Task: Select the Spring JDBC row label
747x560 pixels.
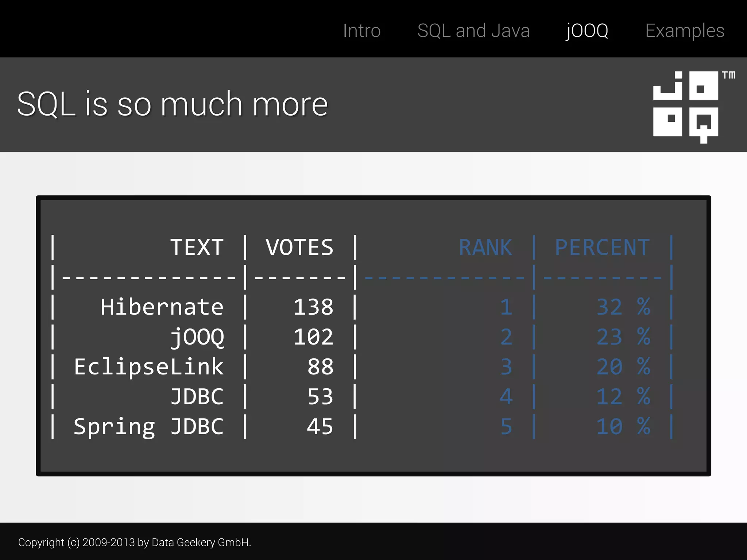Action: click(148, 427)
